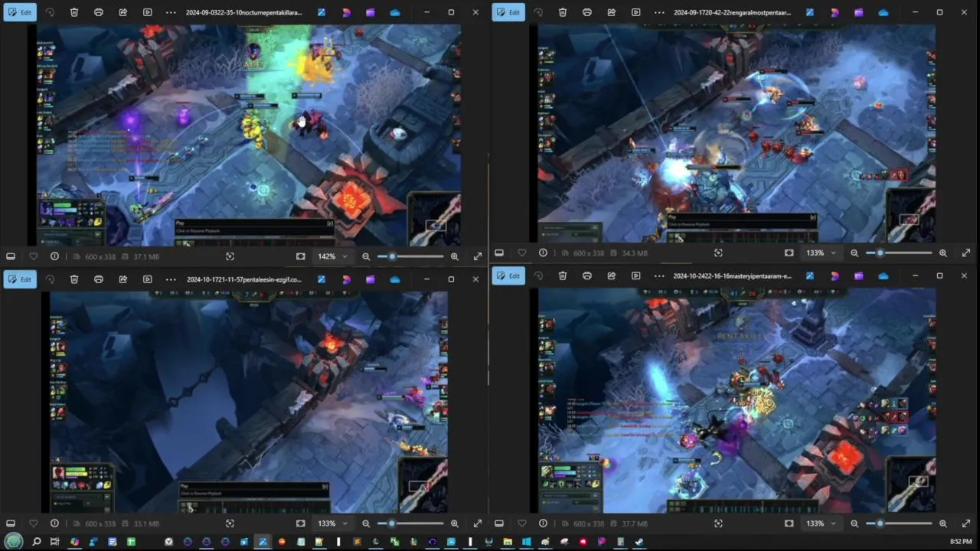This screenshot has width=980, height=551.
Task: Zoom out with magnifier minus, rengaralmostpenta window
Action: point(854,253)
